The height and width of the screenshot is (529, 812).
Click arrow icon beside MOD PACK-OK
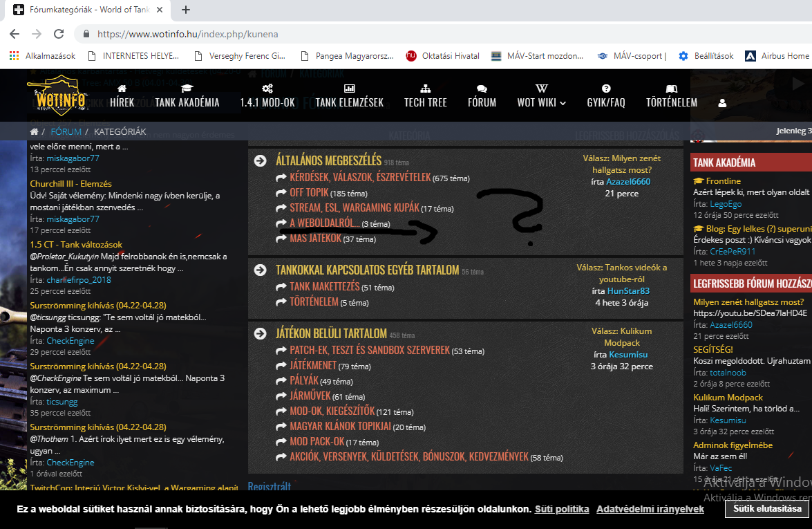281,442
